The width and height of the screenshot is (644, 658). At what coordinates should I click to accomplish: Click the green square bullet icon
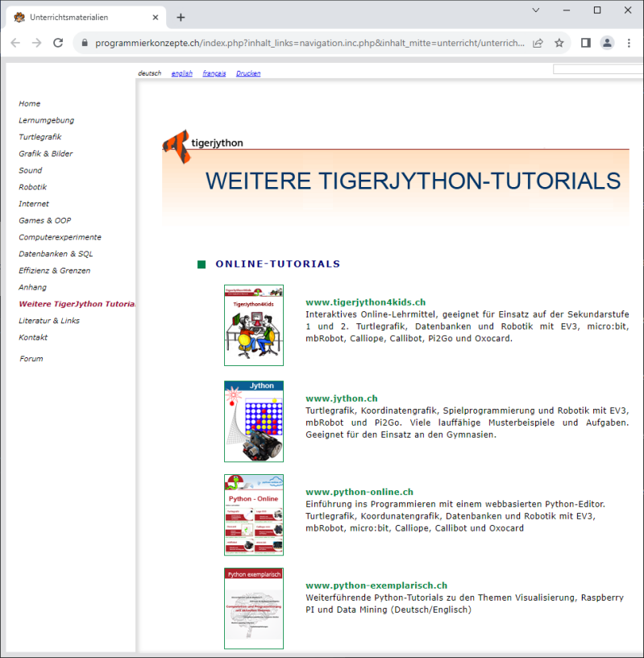[202, 264]
